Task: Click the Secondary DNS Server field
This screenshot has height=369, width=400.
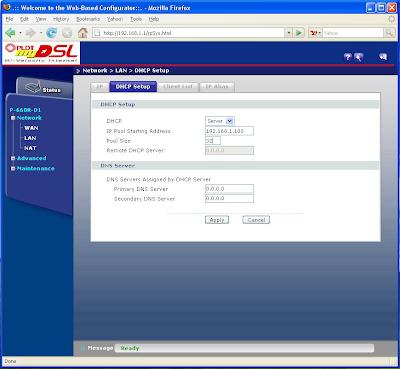Action: 229,199
